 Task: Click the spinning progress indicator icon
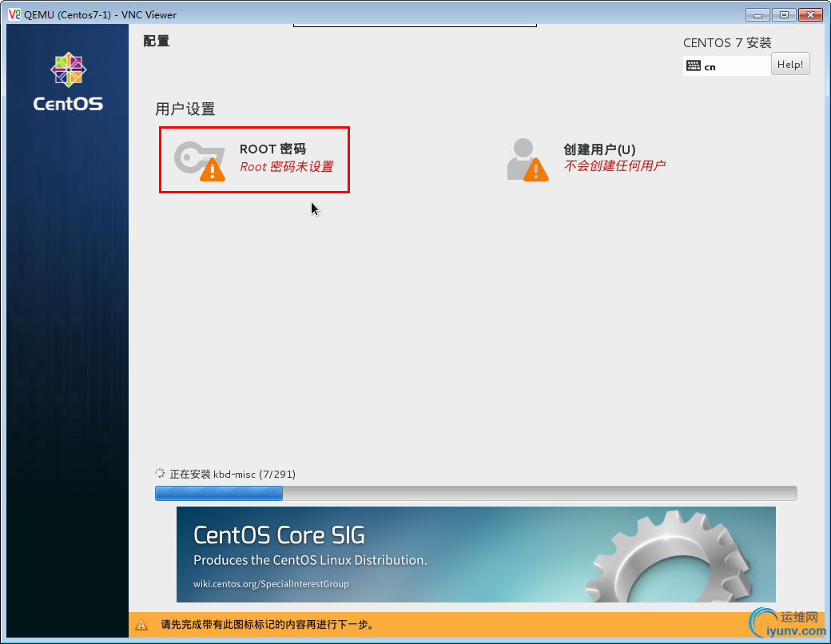click(160, 473)
